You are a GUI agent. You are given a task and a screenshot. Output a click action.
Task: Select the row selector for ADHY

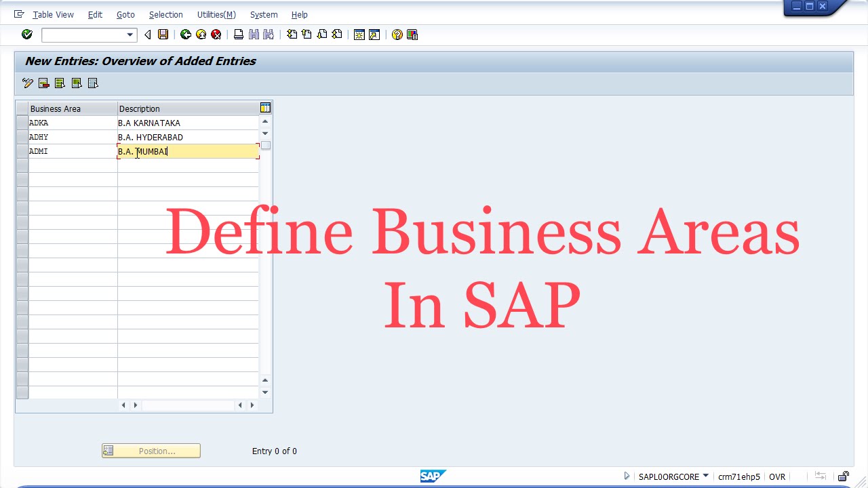(x=22, y=138)
